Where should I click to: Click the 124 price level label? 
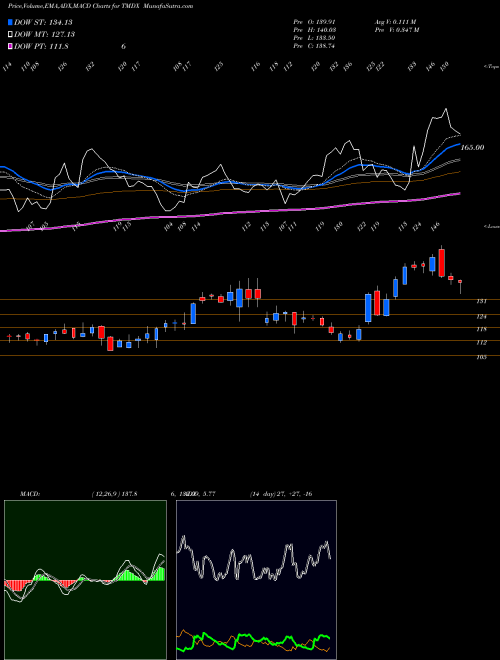coord(481,317)
